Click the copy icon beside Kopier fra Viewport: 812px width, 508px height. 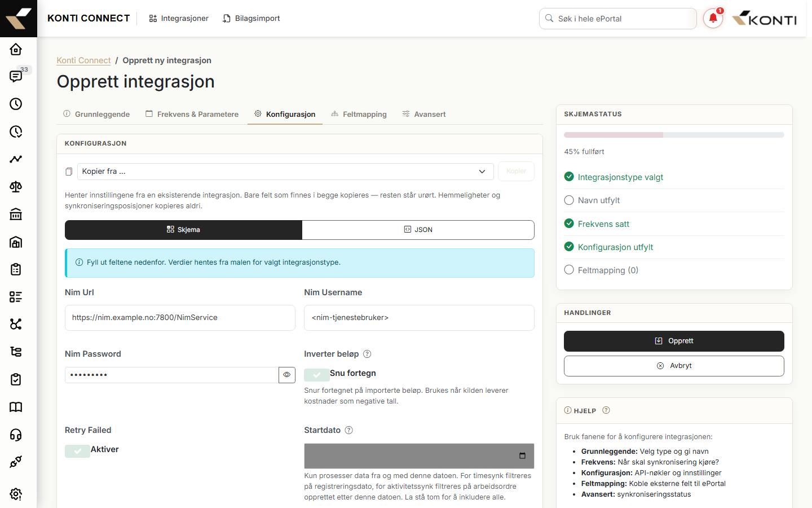click(x=69, y=172)
